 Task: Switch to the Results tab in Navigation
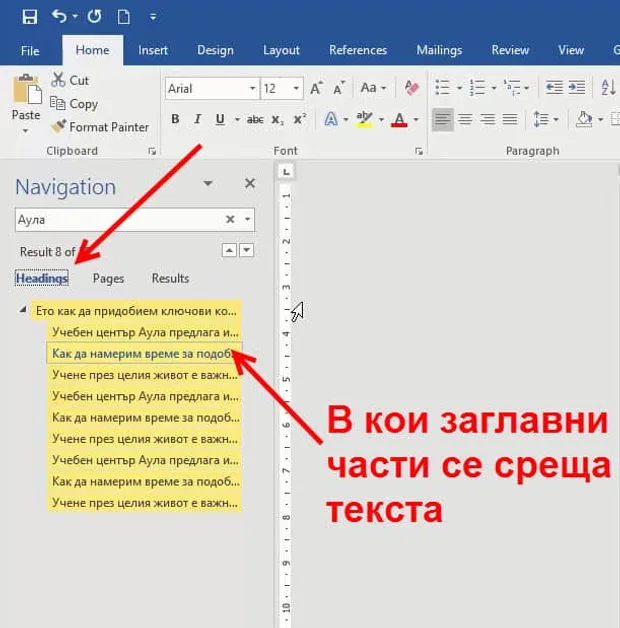170,278
